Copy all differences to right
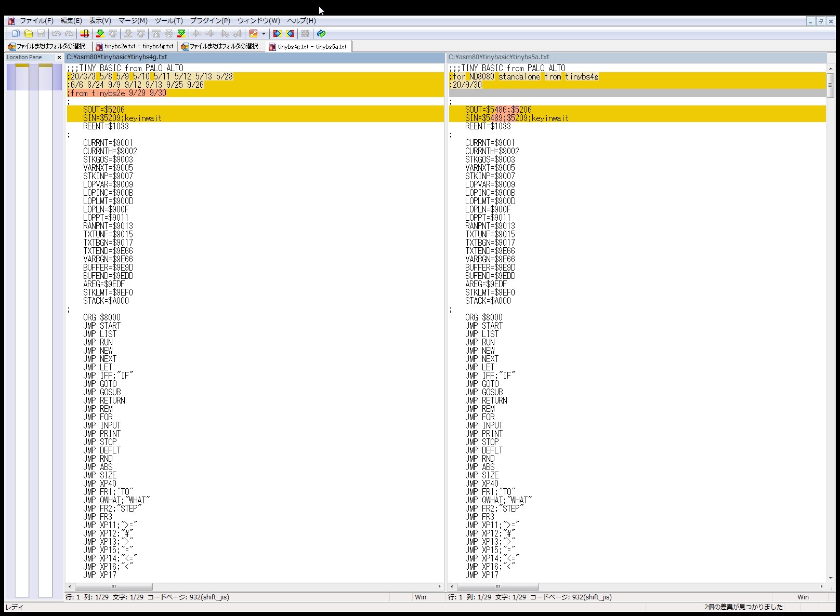The height and width of the screenshot is (616, 840). [277, 34]
